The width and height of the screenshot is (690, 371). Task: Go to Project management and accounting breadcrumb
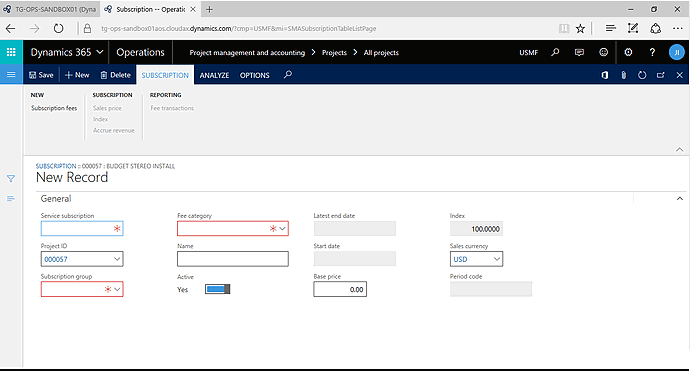(247, 52)
